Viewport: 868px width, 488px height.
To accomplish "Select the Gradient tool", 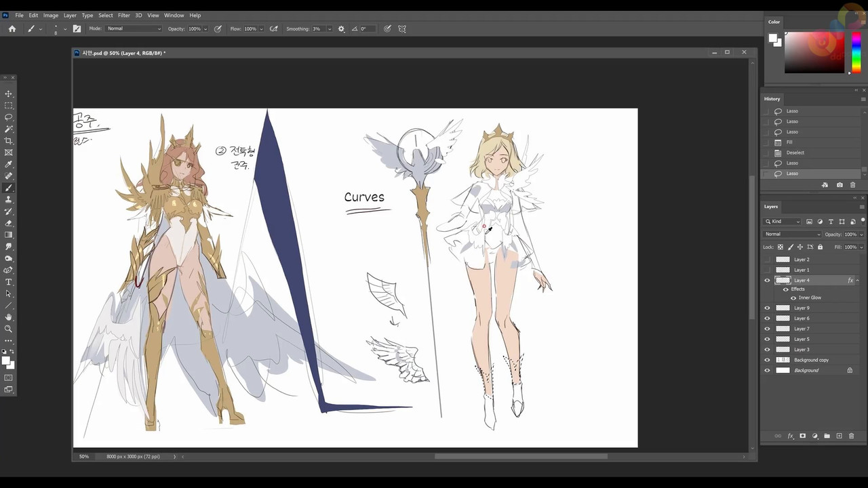I will coord(9,235).
